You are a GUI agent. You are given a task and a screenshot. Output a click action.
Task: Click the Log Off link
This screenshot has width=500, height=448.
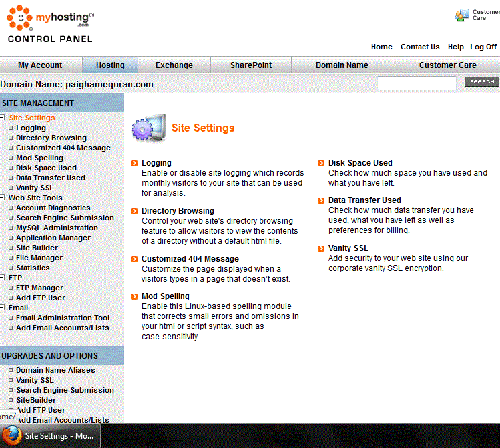(483, 47)
